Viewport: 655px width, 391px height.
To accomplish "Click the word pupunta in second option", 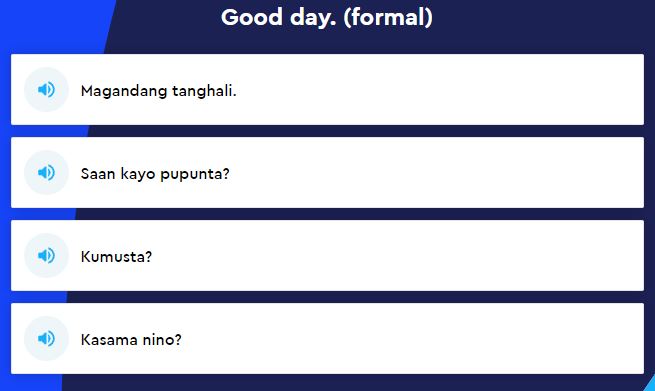I will [192, 175].
